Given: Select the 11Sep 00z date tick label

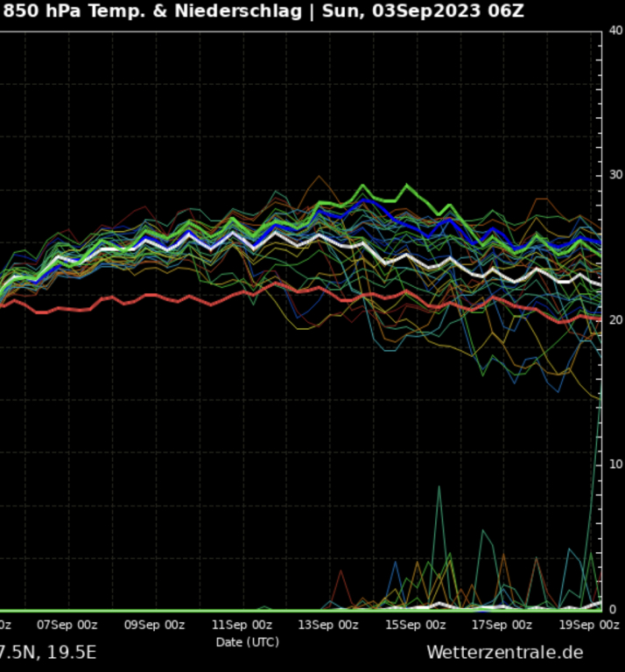Looking at the screenshot, I should tap(242, 625).
